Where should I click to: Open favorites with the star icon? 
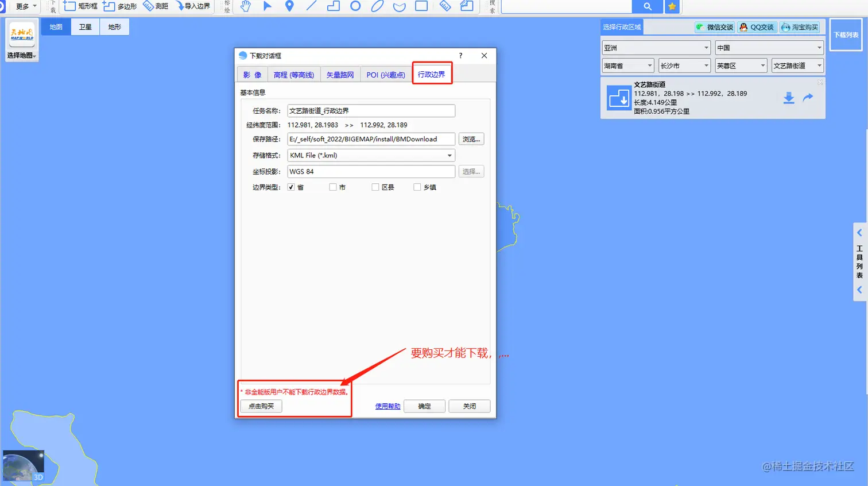tap(672, 6)
